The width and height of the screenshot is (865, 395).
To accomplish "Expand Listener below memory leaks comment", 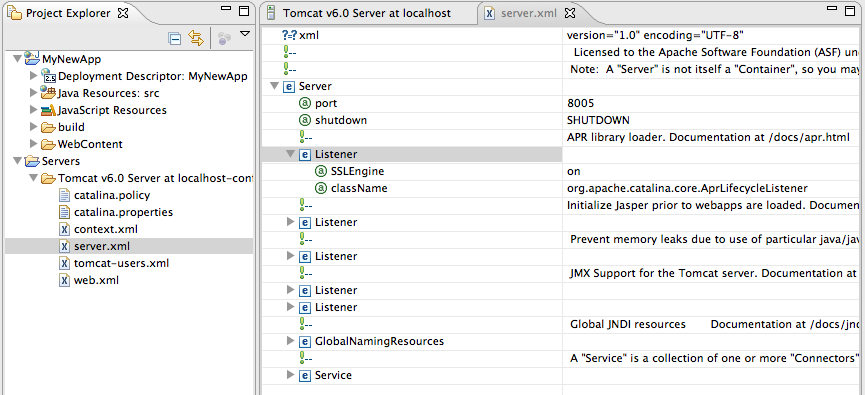I will [291, 256].
